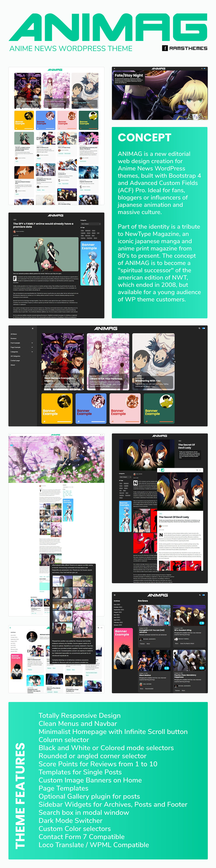Toggle dark mode switch on dark homepage preview
The height and width of the screenshot is (868, 216).
coord(204,328)
